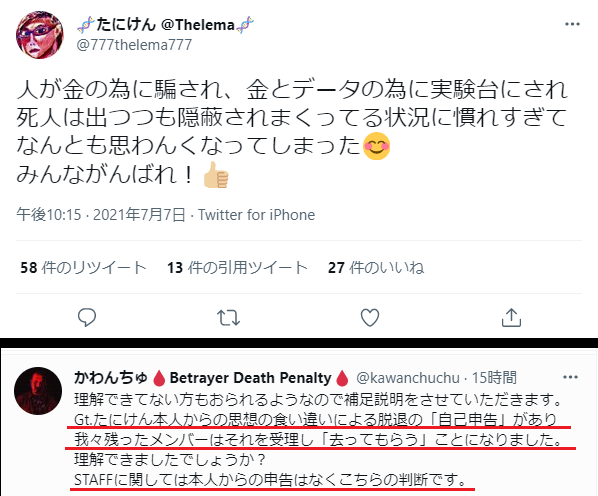Open the share upload icon
The image size is (598, 496).
pyautogui.click(x=511, y=317)
